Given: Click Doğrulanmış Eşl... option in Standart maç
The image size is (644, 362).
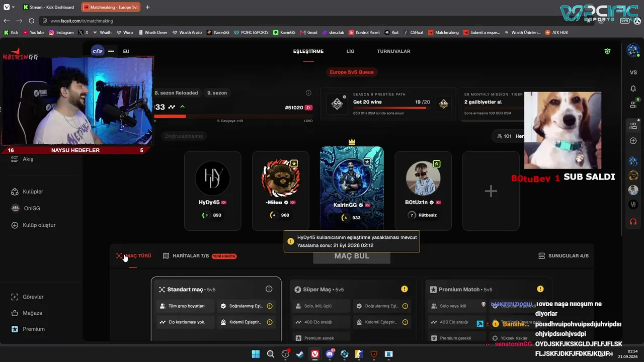Looking at the screenshot, I should pyautogui.click(x=247, y=306).
